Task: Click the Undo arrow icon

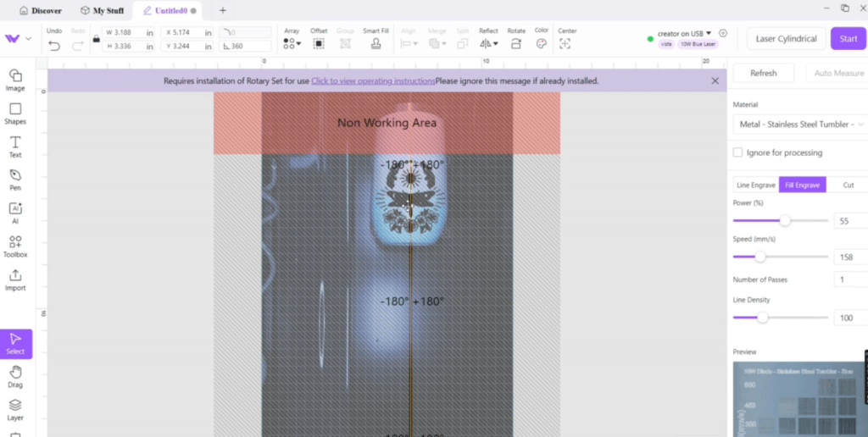Action: click(x=54, y=45)
